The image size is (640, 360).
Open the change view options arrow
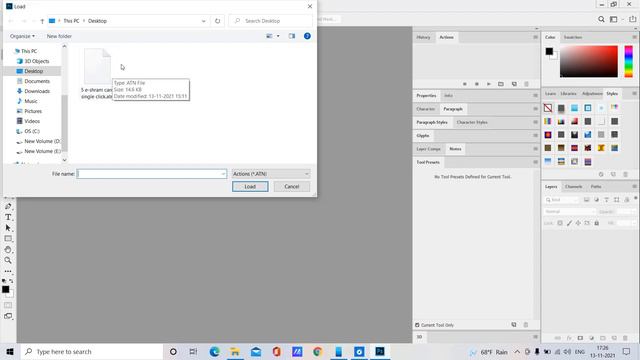point(278,36)
